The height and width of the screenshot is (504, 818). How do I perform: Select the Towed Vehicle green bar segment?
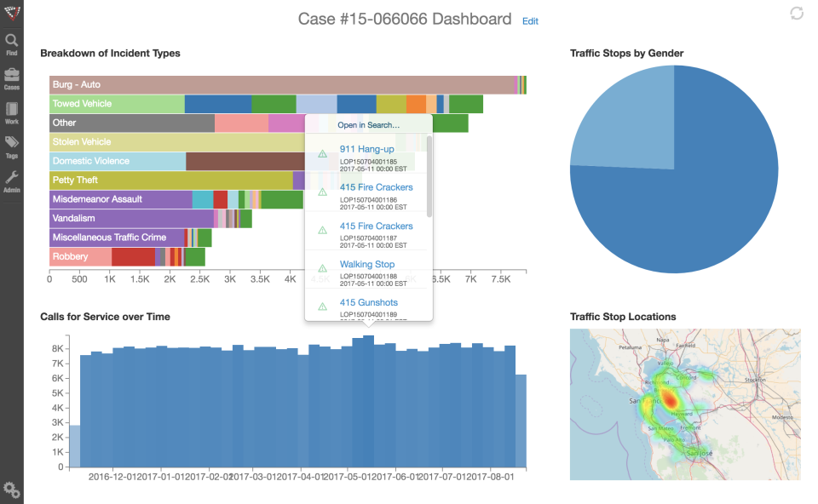click(117, 104)
